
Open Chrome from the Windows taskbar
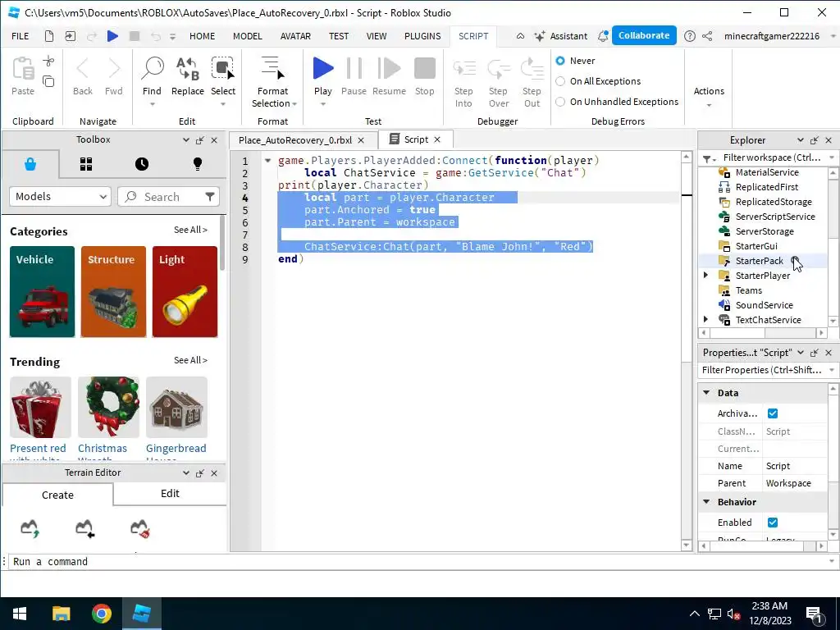[x=101, y=614]
